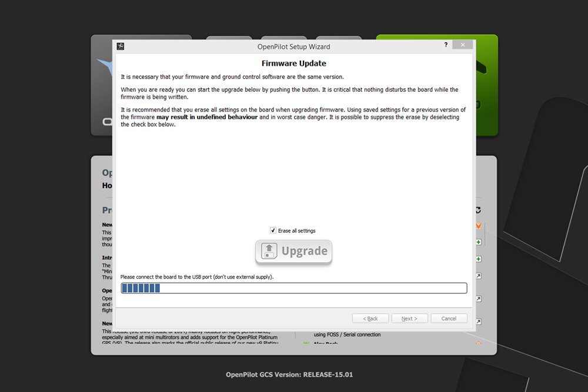The width and height of the screenshot is (588, 392).
Task: Close the OpenPilot Setup Wizard window
Action: coord(463,45)
